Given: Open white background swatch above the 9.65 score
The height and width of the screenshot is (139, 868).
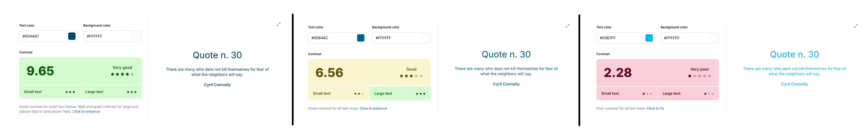Looking at the screenshot, I should click(136, 36).
